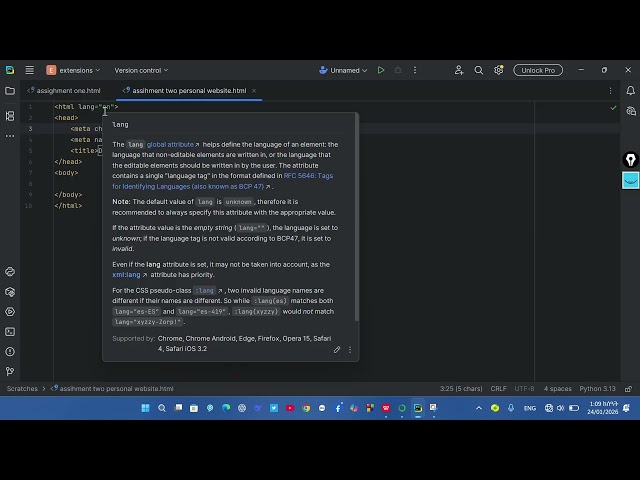Click the PyCharm logo icon
640x480 pixels.
[10, 70]
